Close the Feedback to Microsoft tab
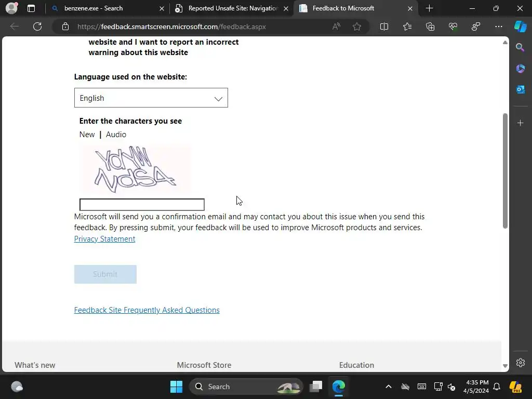 (x=410, y=8)
